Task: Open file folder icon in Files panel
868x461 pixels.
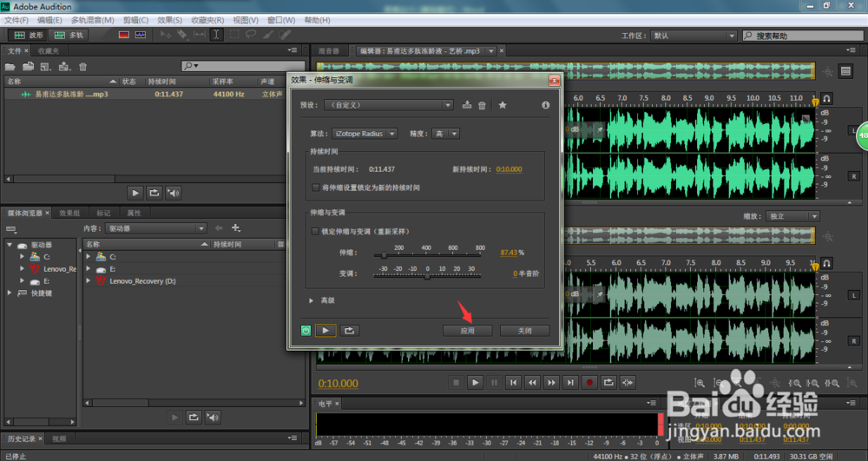Action: pyautogui.click(x=10, y=66)
